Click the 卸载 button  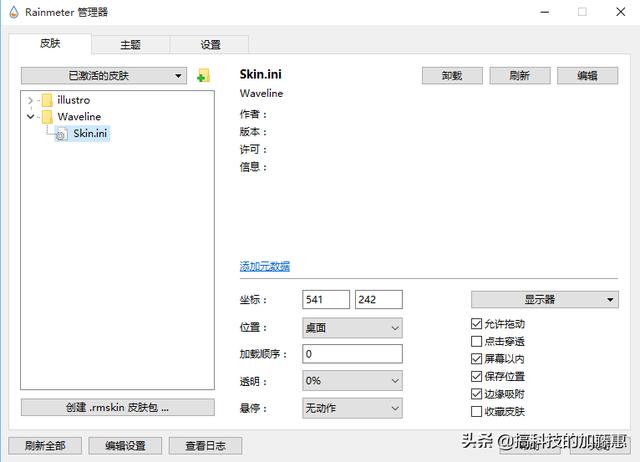452,76
